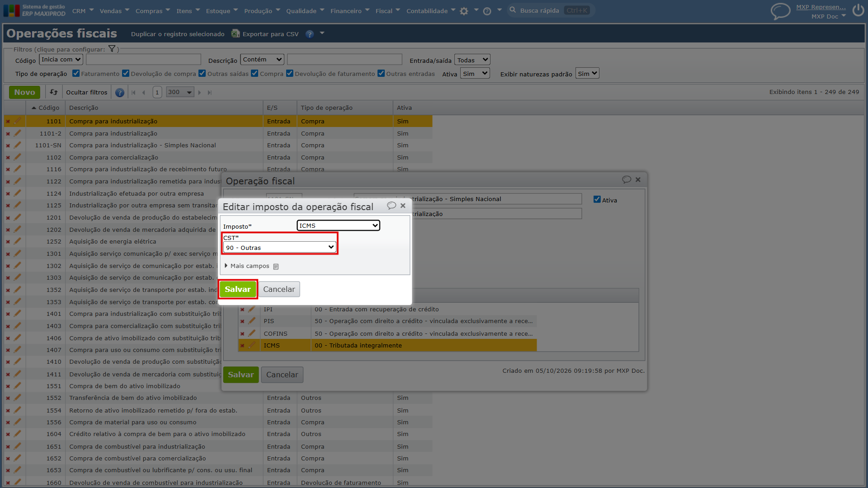Viewport: 868px width, 488px height.
Task: Click pencil edit icon for row 1102
Action: point(17,157)
